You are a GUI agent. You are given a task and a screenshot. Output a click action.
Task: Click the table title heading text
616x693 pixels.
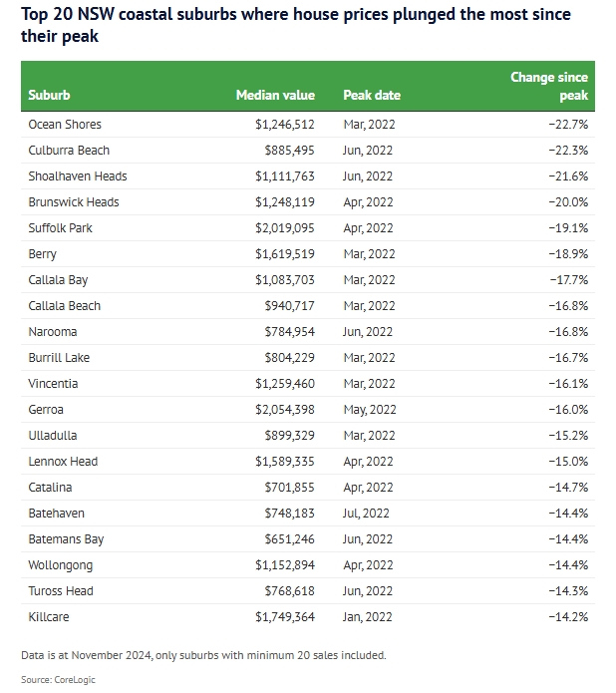coord(289,26)
